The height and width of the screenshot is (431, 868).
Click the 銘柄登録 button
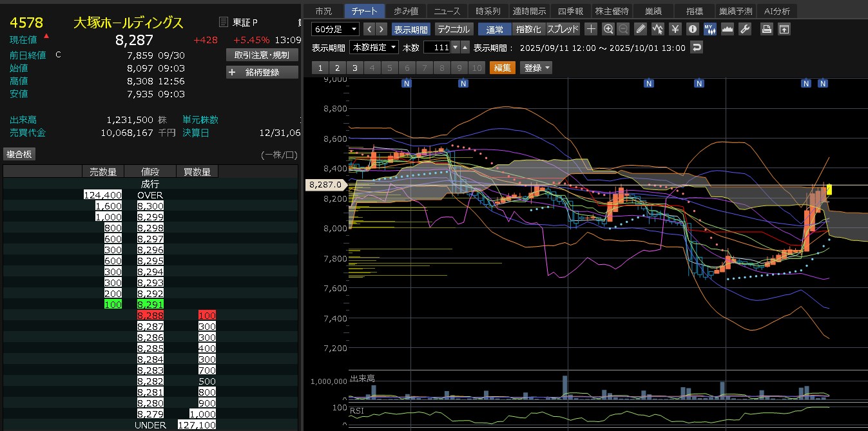(262, 72)
